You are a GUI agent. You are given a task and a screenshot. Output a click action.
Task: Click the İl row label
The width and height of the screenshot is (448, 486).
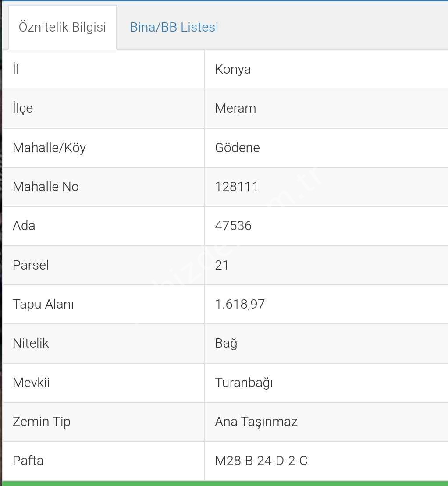pyautogui.click(x=16, y=69)
